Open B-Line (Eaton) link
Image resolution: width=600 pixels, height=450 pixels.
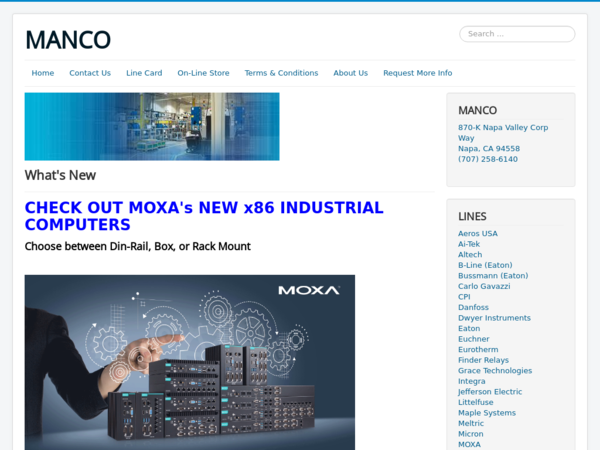485,265
